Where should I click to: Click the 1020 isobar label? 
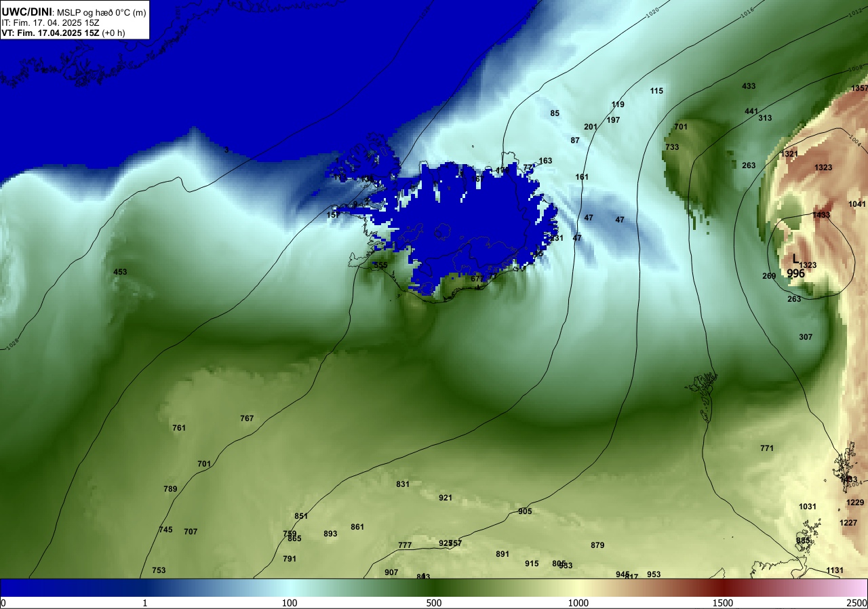tap(652, 13)
